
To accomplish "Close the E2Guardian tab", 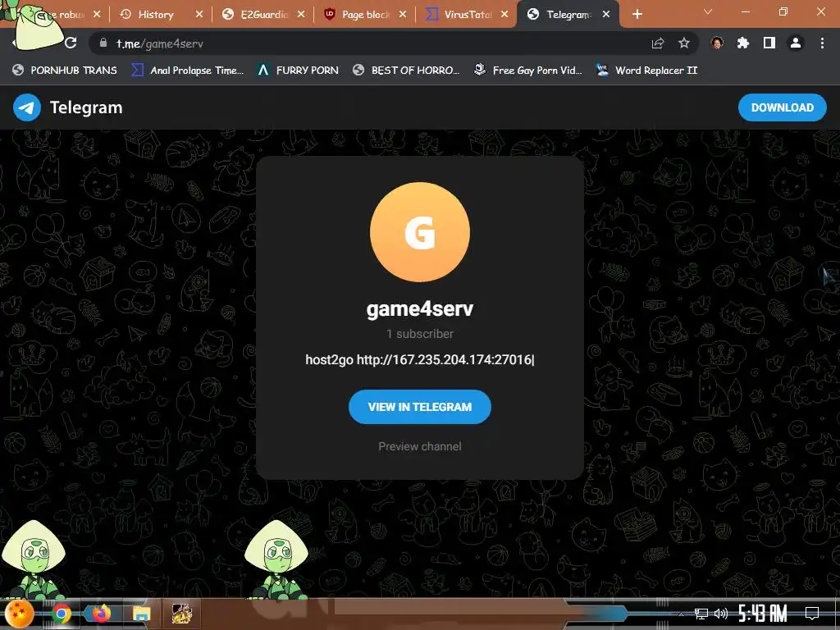I will pos(301,15).
